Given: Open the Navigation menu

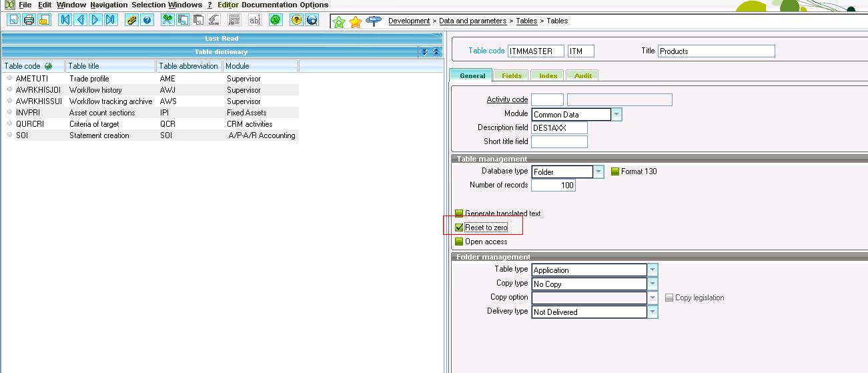Looking at the screenshot, I should tap(109, 5).
